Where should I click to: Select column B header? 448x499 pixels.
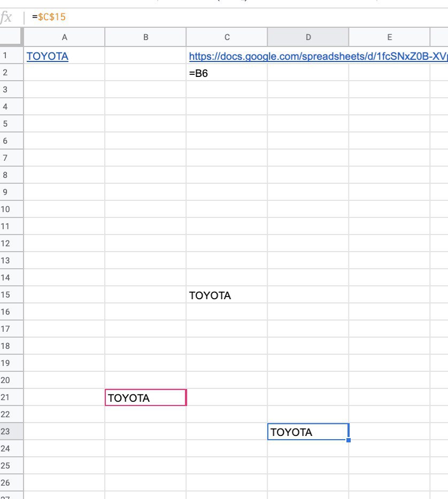click(x=145, y=37)
